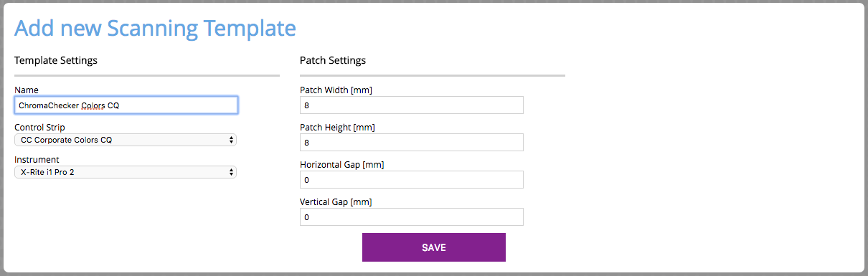Click the Patch Settings section heading
868x276 pixels.
[333, 60]
